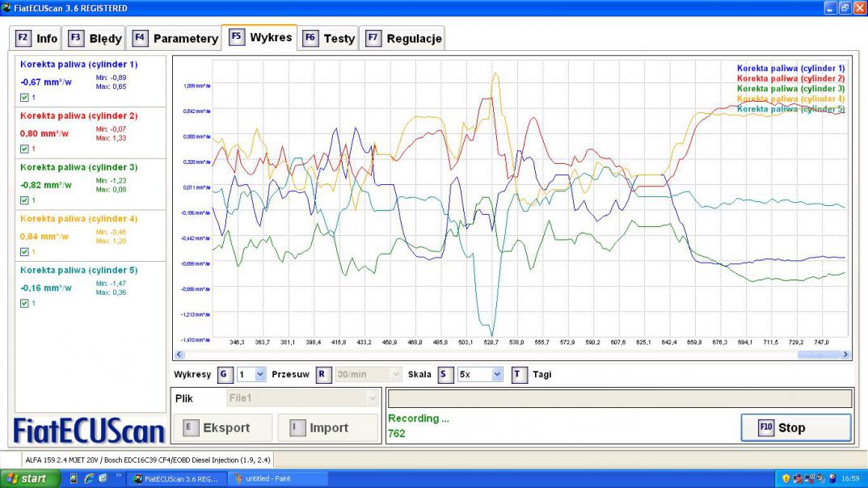Uncheck the cylinder 2 fuel correction checkbox
The height and width of the screenshot is (488, 868).
(x=24, y=149)
